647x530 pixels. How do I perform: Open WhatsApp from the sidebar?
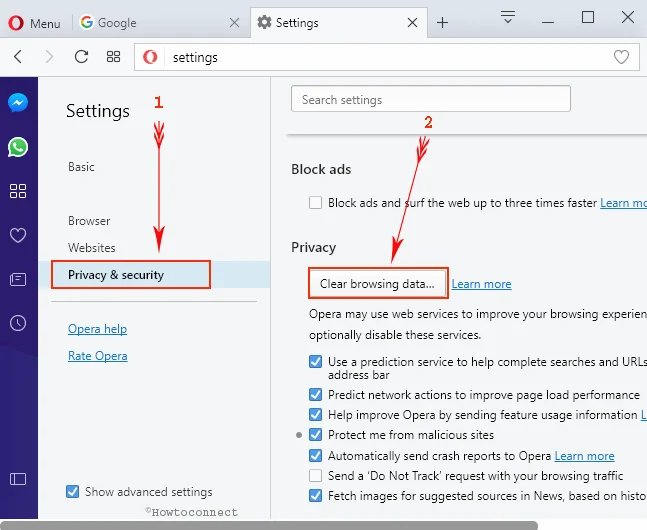(x=18, y=147)
